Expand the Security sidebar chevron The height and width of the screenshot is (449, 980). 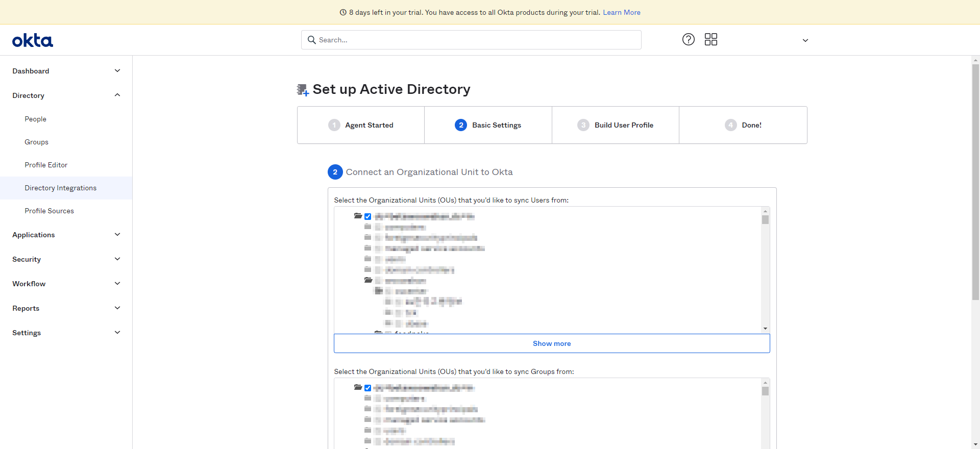[117, 259]
